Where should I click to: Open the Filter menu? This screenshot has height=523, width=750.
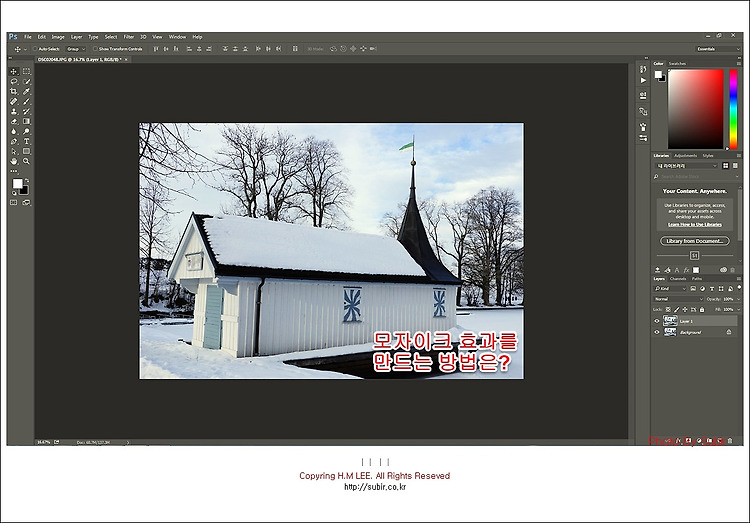(x=129, y=37)
